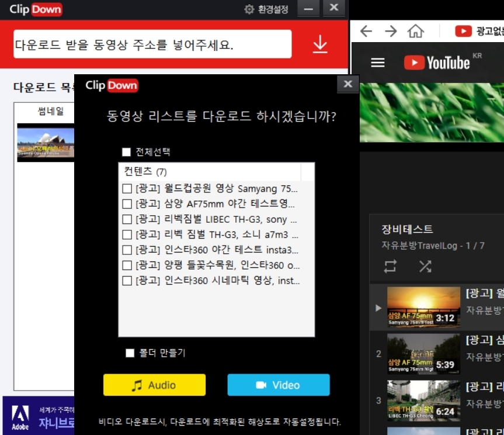Check 월드컵공원 영상 Samyang 75 item

point(127,188)
